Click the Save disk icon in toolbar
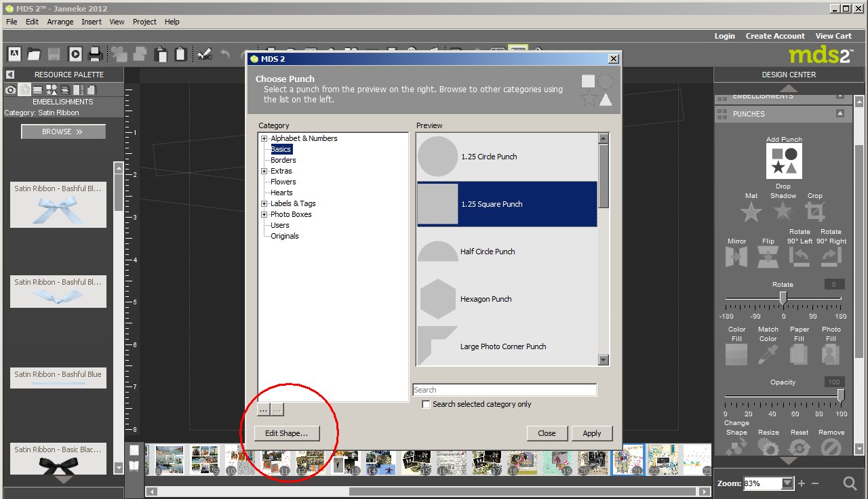The image size is (868, 499). (54, 54)
